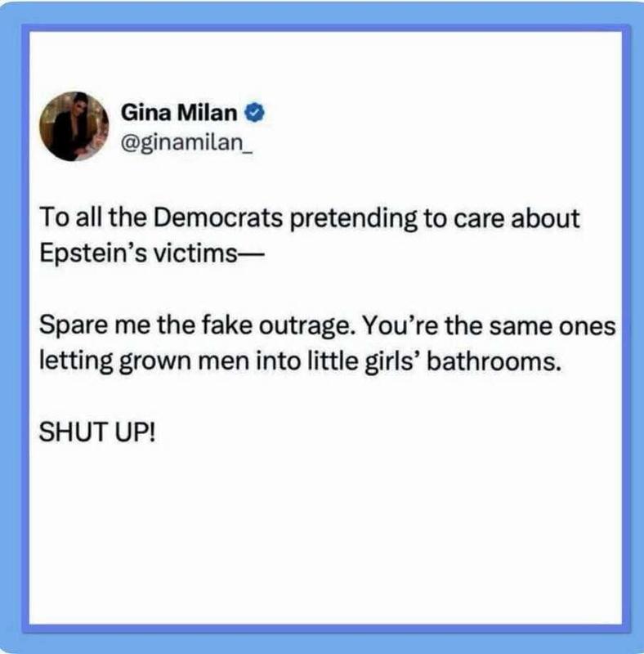This screenshot has height=654, width=644.
Task: Click the blue verified checkmark badge
Action: point(254,113)
